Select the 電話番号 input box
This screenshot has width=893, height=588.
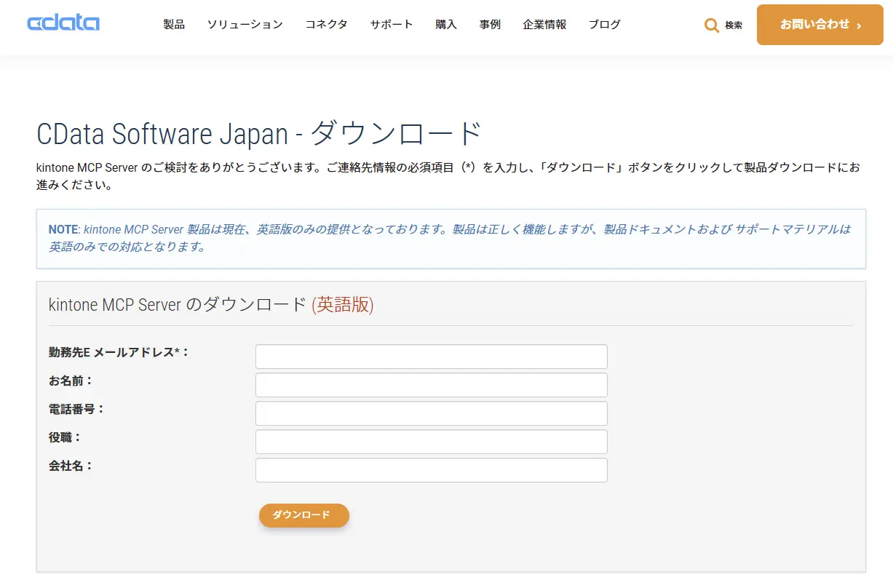click(431, 413)
